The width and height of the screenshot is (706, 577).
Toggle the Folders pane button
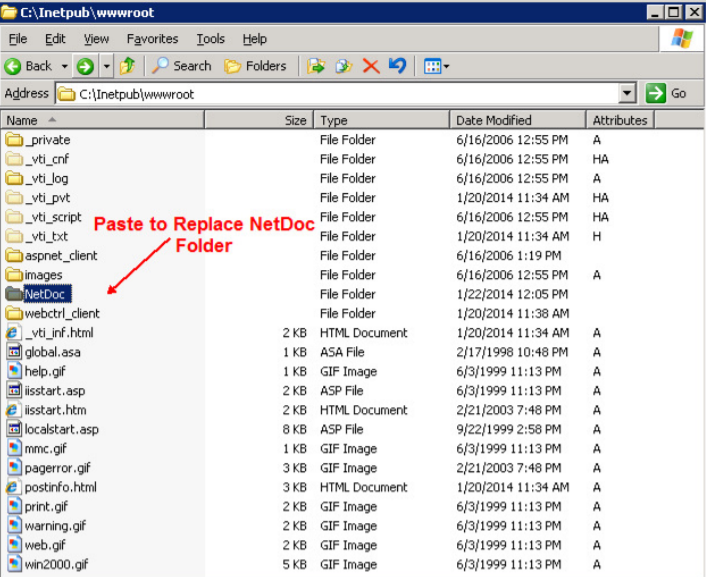[x=255, y=66]
